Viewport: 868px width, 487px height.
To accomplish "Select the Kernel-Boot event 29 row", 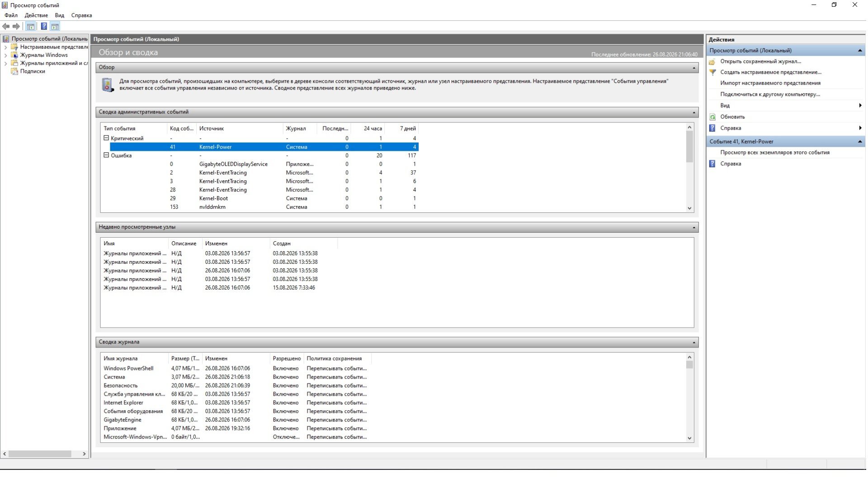I will (264, 199).
